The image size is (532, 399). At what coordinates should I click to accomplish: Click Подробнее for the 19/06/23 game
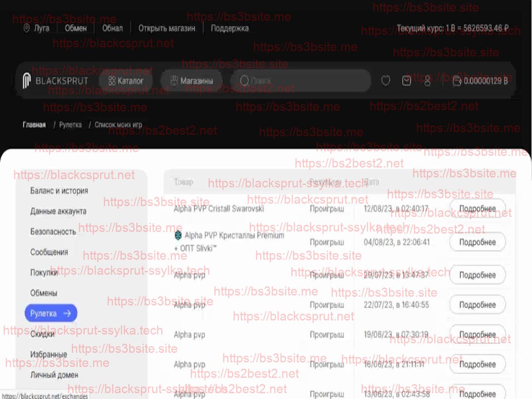[x=478, y=335]
